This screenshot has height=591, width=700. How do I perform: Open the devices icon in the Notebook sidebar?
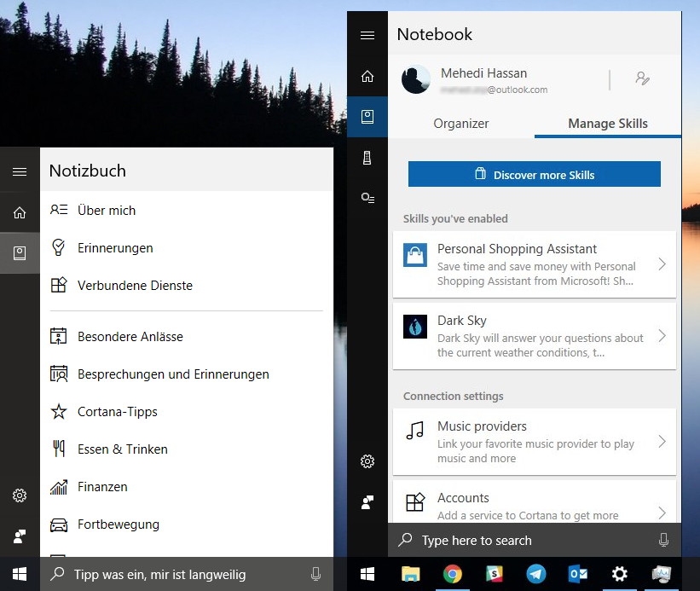pyautogui.click(x=367, y=158)
